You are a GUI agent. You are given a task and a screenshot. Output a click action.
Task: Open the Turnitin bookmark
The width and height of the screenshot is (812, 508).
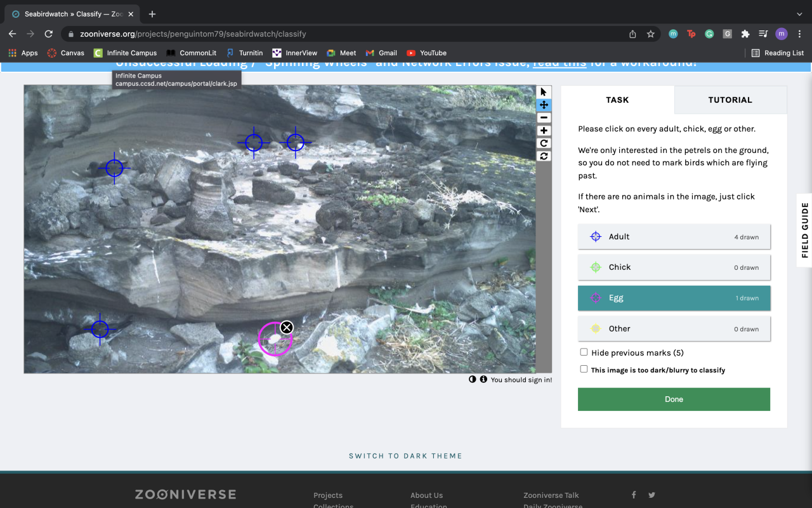point(244,53)
